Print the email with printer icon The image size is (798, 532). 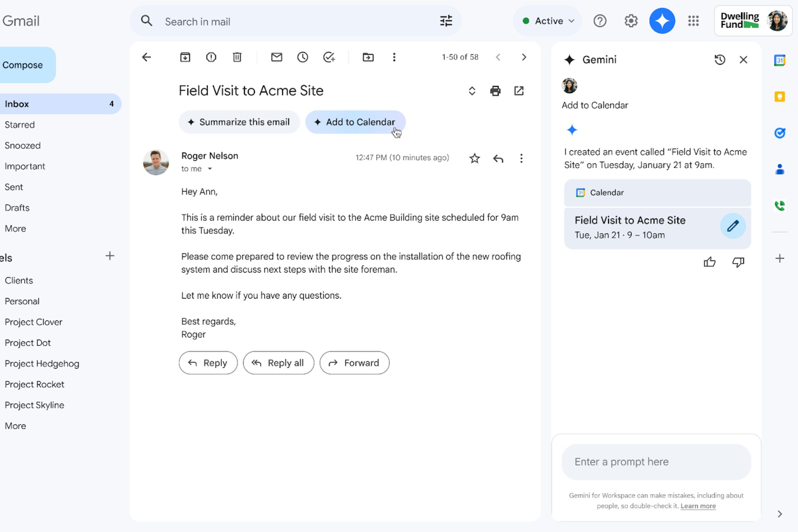pos(495,91)
